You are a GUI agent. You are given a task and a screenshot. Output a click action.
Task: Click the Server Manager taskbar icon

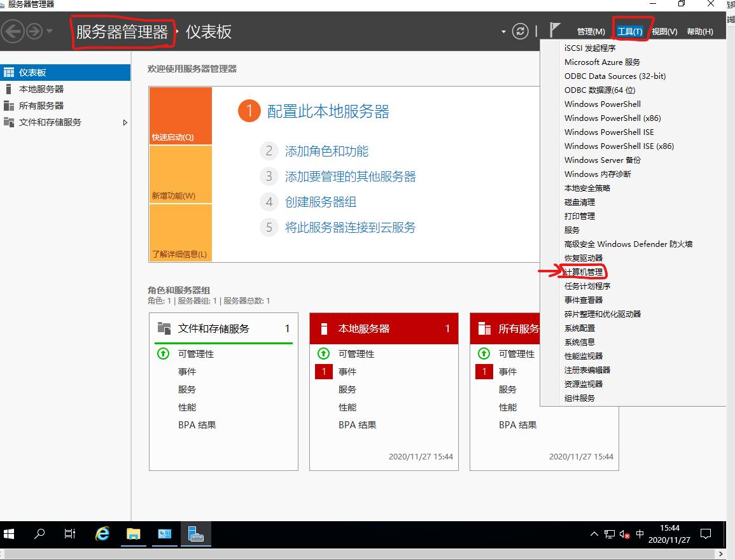[x=195, y=535]
